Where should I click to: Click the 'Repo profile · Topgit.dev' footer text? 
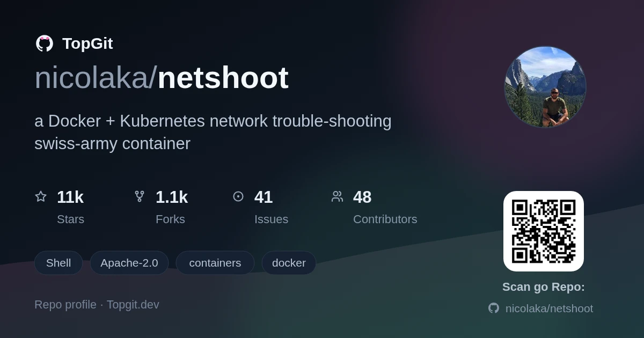coord(97,305)
